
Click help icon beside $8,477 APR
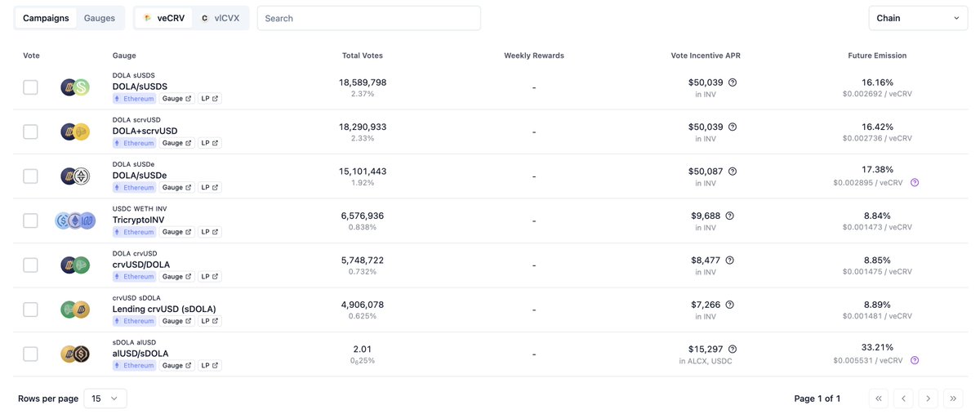click(x=729, y=261)
